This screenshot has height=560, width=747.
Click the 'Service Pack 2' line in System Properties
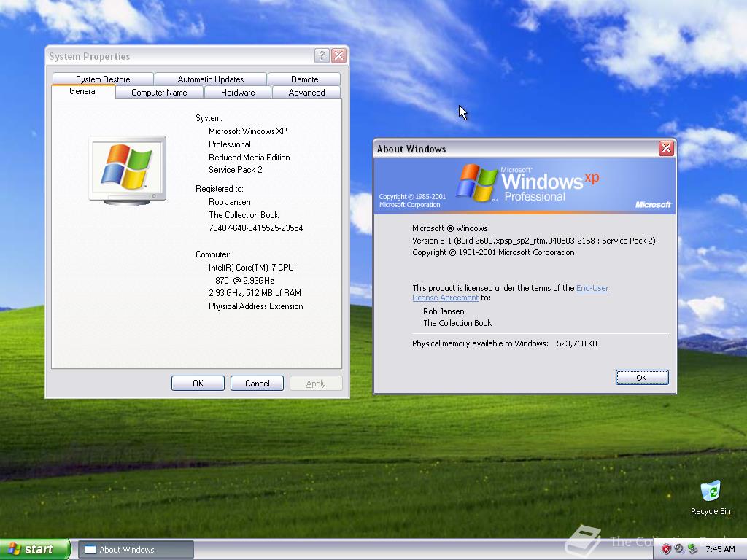click(236, 170)
